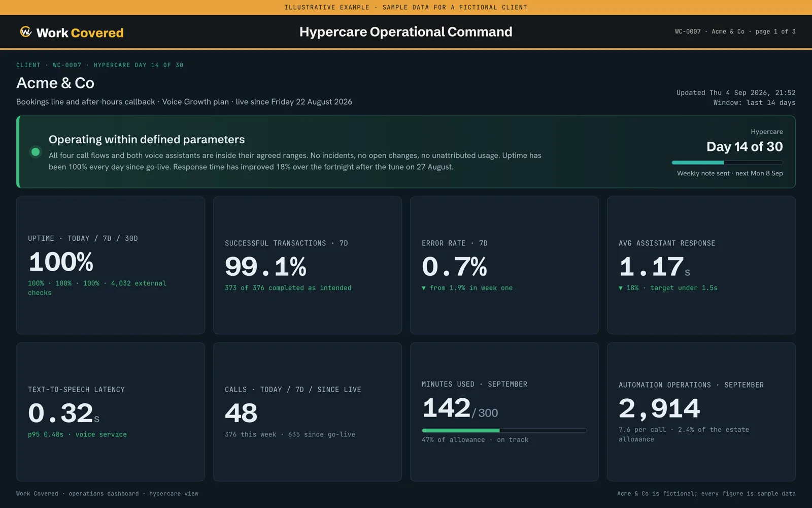Screen dimensions: 812x508
Task: Click the Work Covered logo icon
Action: [25, 31]
